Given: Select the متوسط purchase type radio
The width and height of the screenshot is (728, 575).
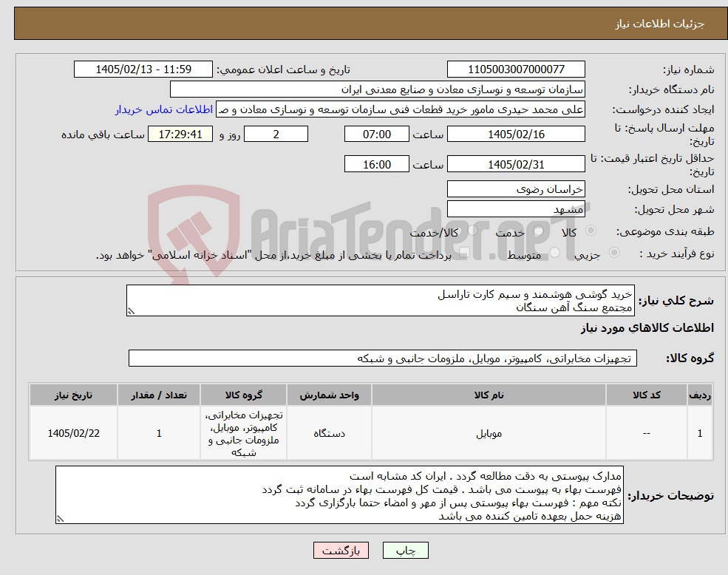Looking at the screenshot, I should [555, 253].
